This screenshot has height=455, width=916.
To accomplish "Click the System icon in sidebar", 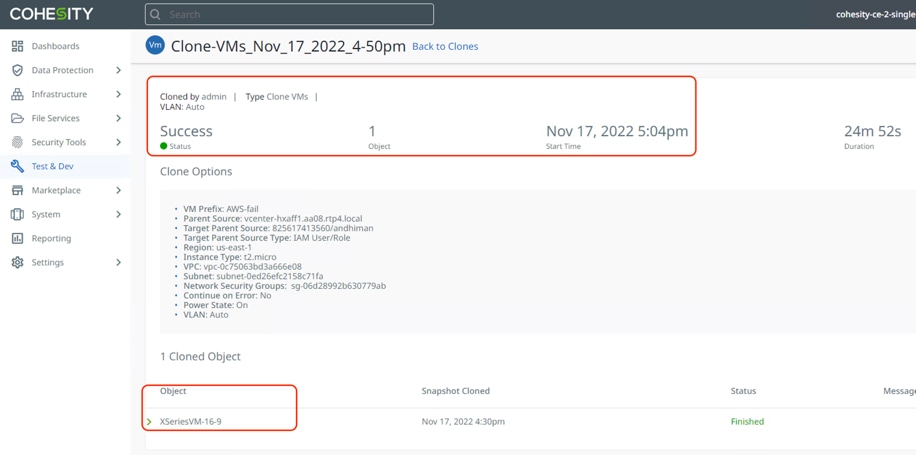I will 18,214.
